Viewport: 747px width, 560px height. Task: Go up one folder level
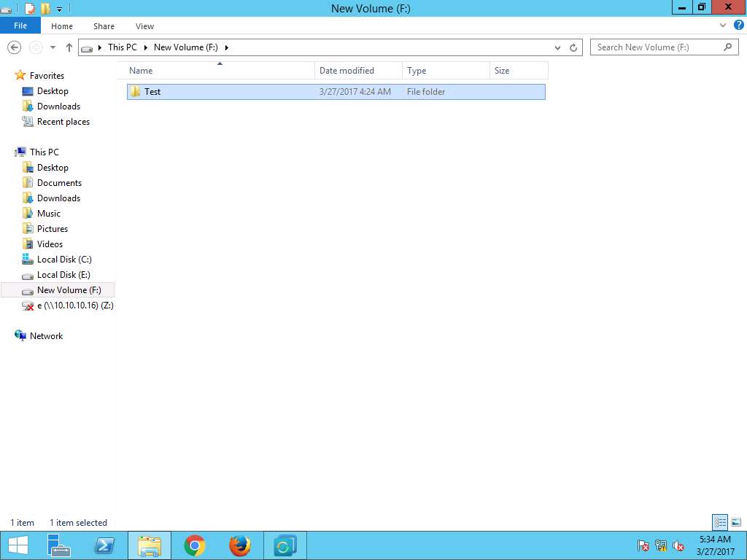click(x=69, y=47)
